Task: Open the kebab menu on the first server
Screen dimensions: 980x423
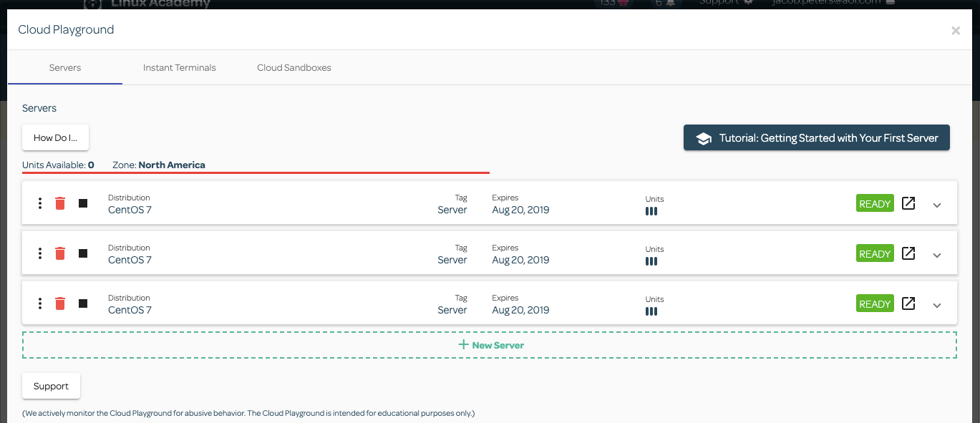Action: (39, 203)
